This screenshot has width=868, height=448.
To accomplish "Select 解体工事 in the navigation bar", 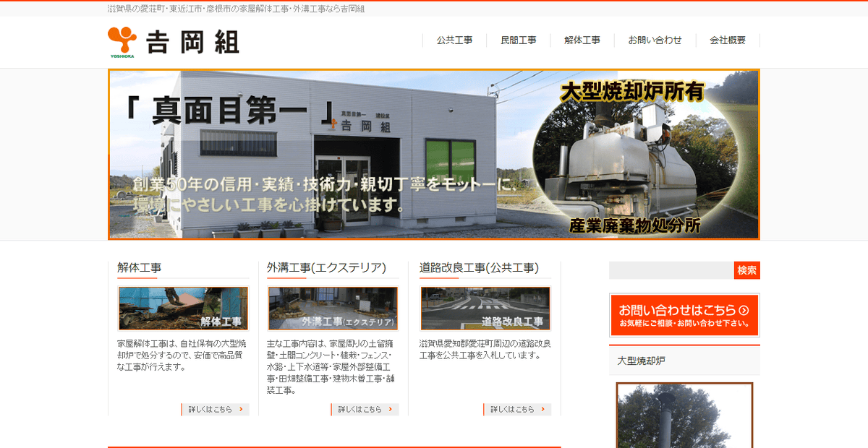I will point(582,41).
